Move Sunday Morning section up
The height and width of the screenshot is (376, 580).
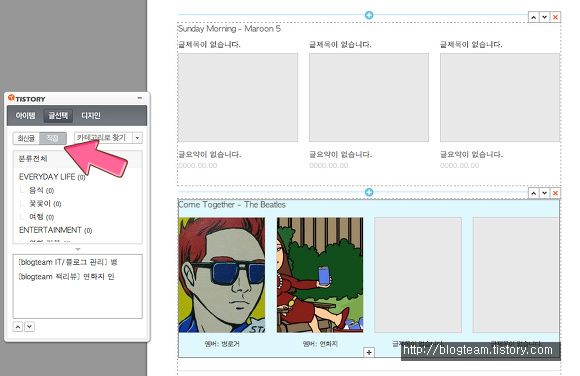tap(533, 17)
